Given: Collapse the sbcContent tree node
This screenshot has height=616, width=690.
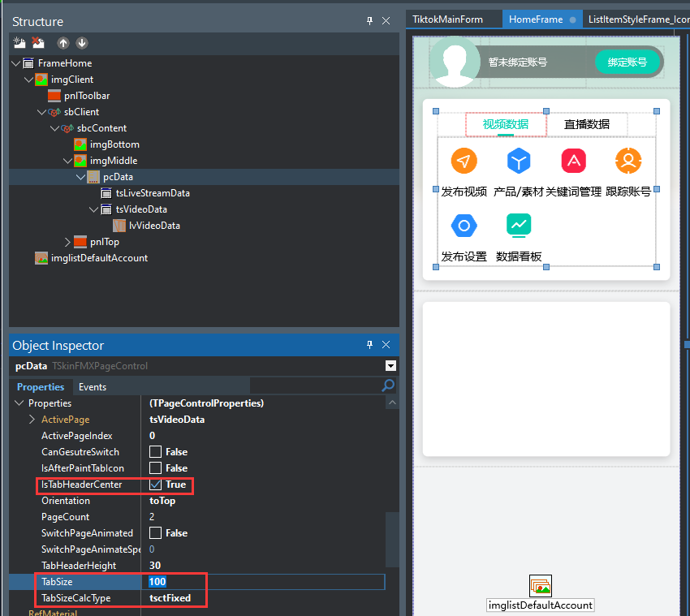Looking at the screenshot, I should click(x=54, y=128).
